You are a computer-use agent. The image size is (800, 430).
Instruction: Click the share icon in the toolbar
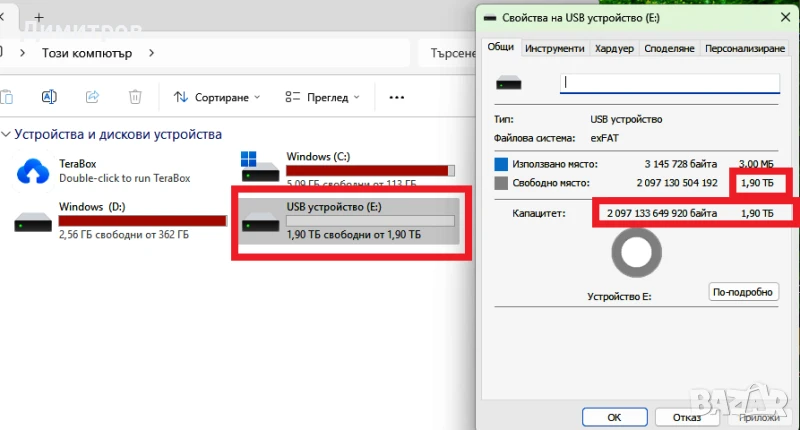click(x=92, y=97)
